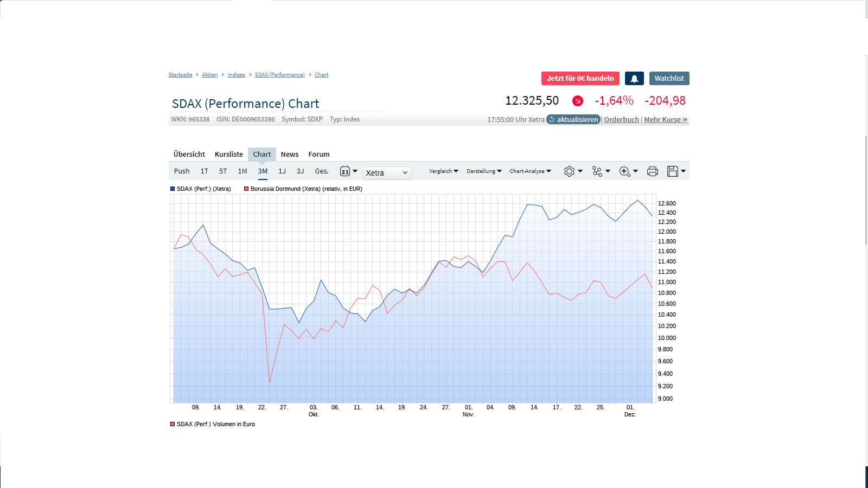Open the Mehr Kurse link

(x=666, y=120)
